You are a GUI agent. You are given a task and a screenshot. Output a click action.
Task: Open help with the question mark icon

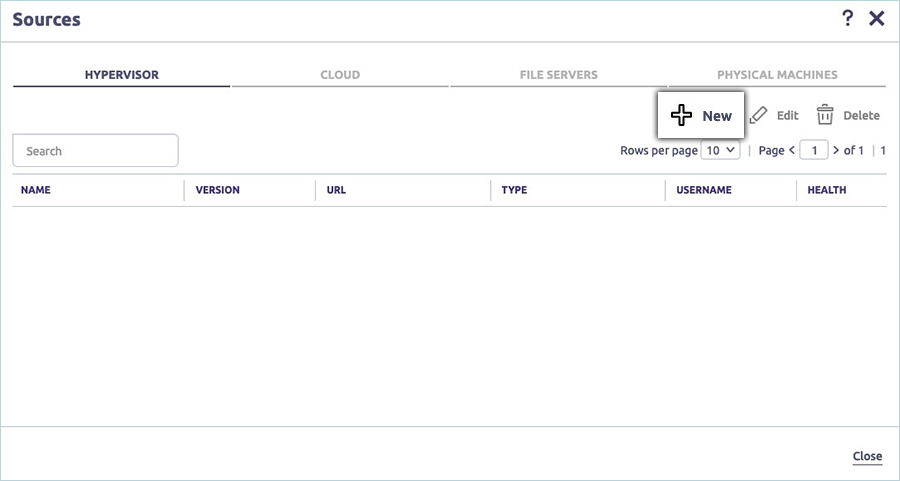848,18
